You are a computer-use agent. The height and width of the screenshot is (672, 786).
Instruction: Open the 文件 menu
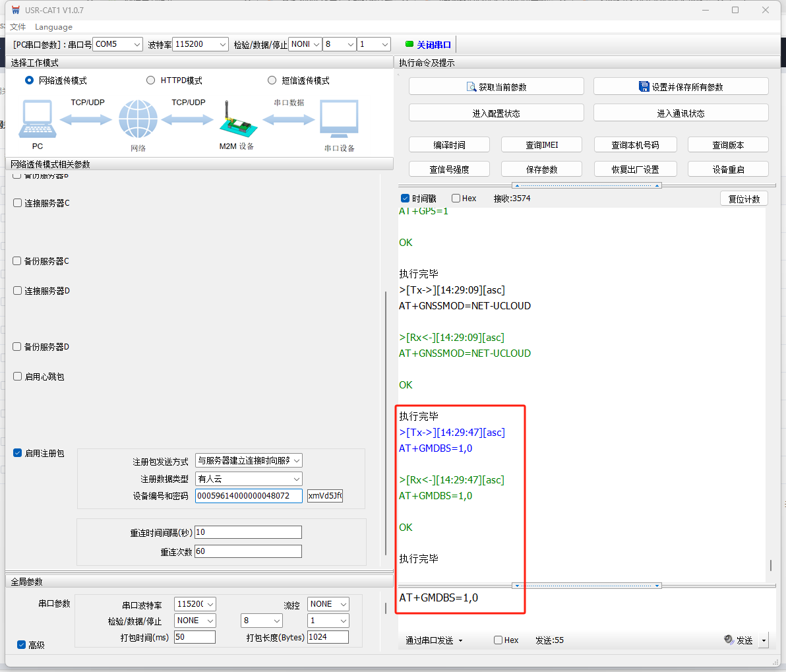pyautogui.click(x=18, y=27)
